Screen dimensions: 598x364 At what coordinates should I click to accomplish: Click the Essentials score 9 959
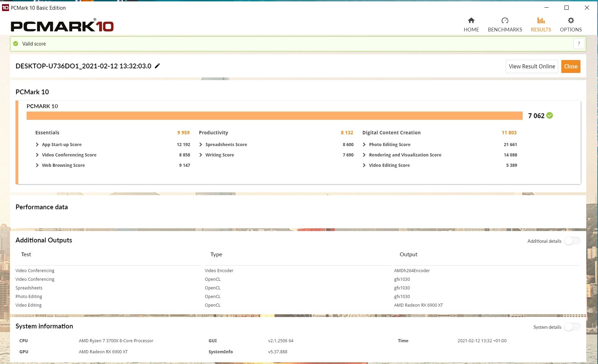click(183, 133)
